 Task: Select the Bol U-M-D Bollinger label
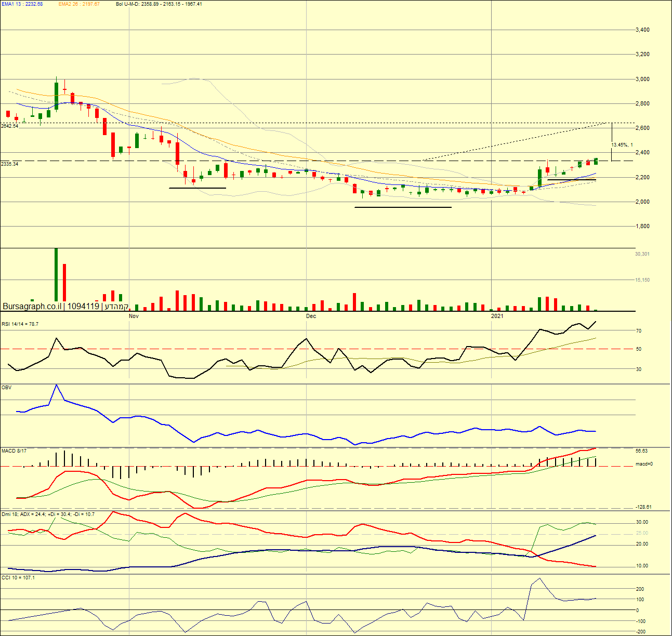[159, 4]
